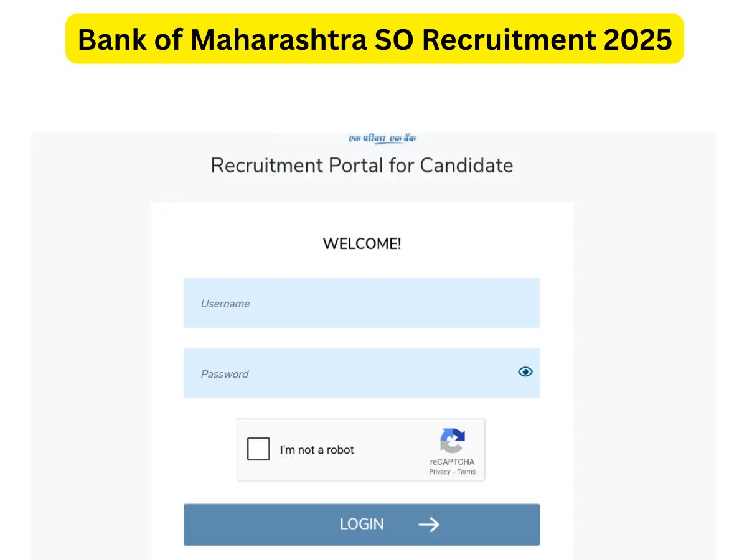747x560 pixels.
Task: Click the arrow icon on the LOGIN button
Action: click(429, 525)
